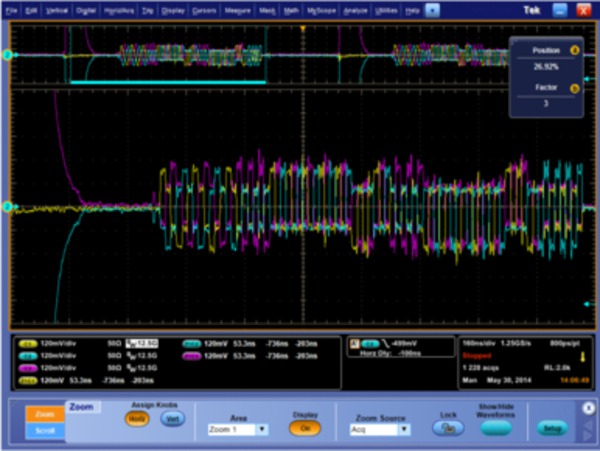Click the menu bar dropdown arrow after Help
Screen dimensions: 600x451
[431, 7]
